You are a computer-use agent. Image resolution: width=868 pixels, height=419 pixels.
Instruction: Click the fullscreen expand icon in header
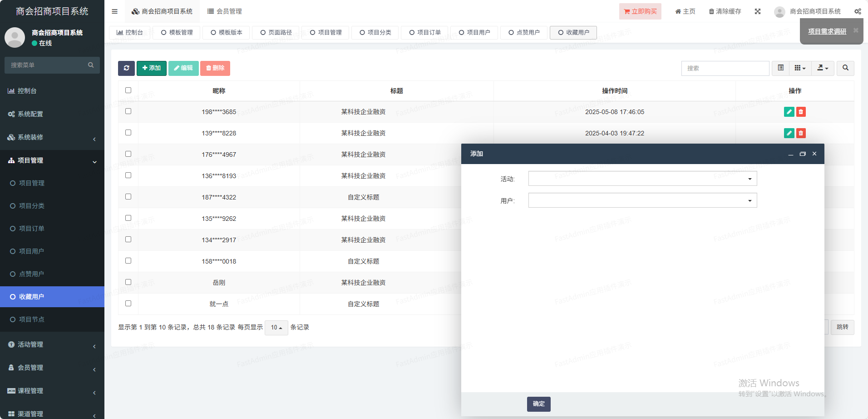[758, 11]
